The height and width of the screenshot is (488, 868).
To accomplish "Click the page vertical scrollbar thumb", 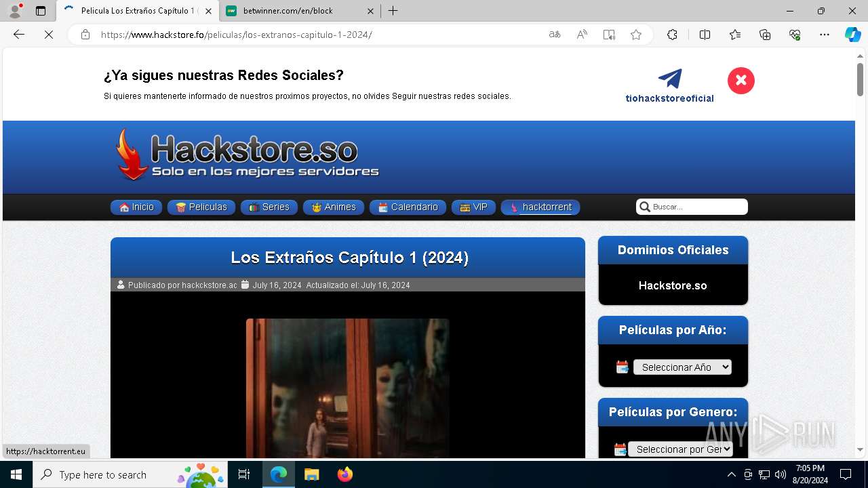I will tap(860, 79).
